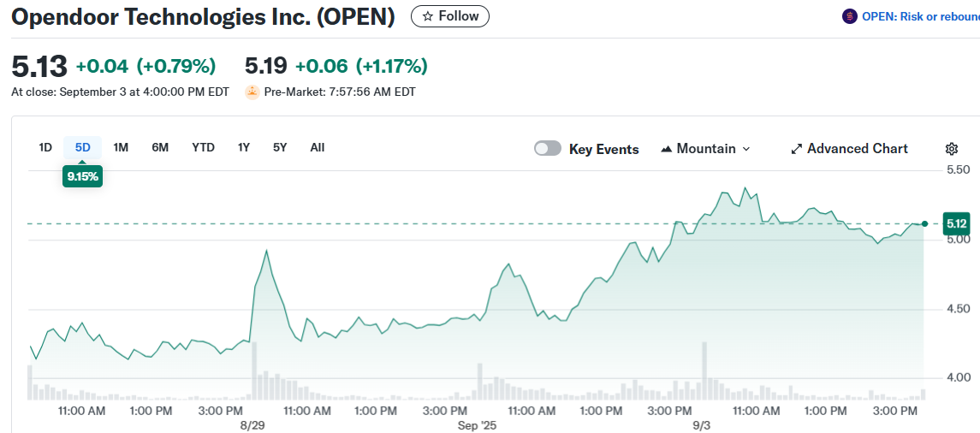
Task: Click the mountain icon beside chart type
Action: (666, 149)
